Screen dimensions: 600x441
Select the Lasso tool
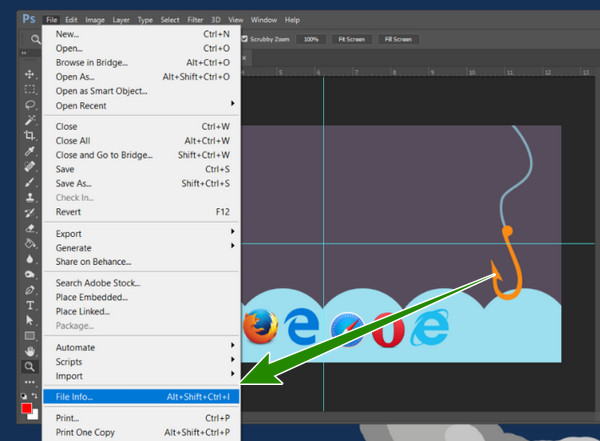tap(30, 105)
